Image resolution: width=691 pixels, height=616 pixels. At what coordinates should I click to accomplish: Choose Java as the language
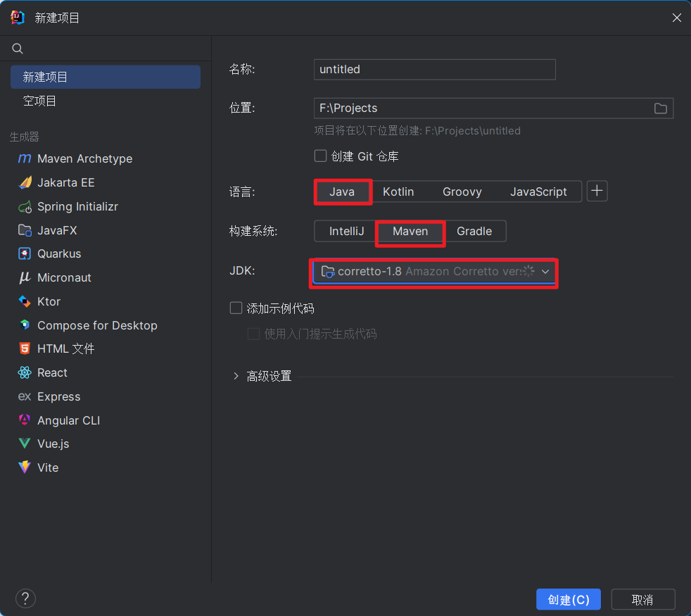[342, 191]
